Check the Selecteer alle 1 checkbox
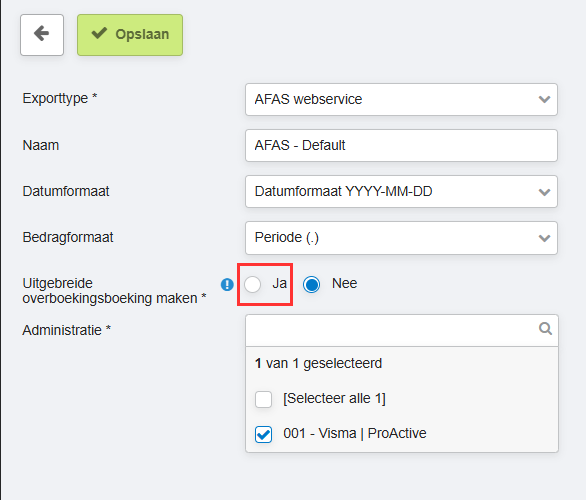Screen dimensions: 586x500 263,399
